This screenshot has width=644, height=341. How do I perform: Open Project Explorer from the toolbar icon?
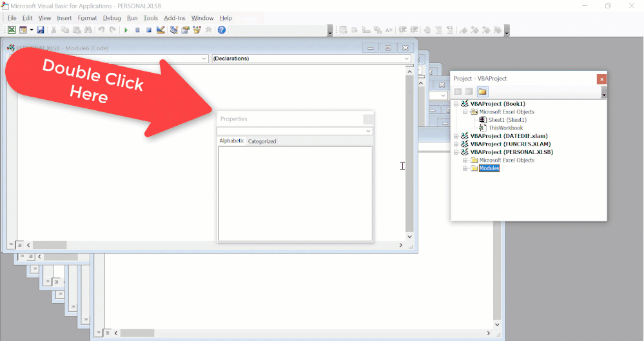point(174,30)
